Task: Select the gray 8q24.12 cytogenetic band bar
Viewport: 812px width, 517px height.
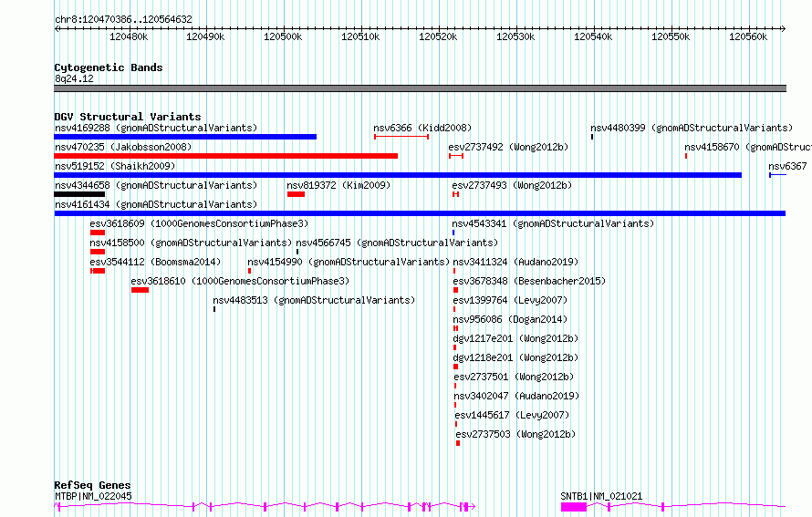Action: click(x=420, y=88)
